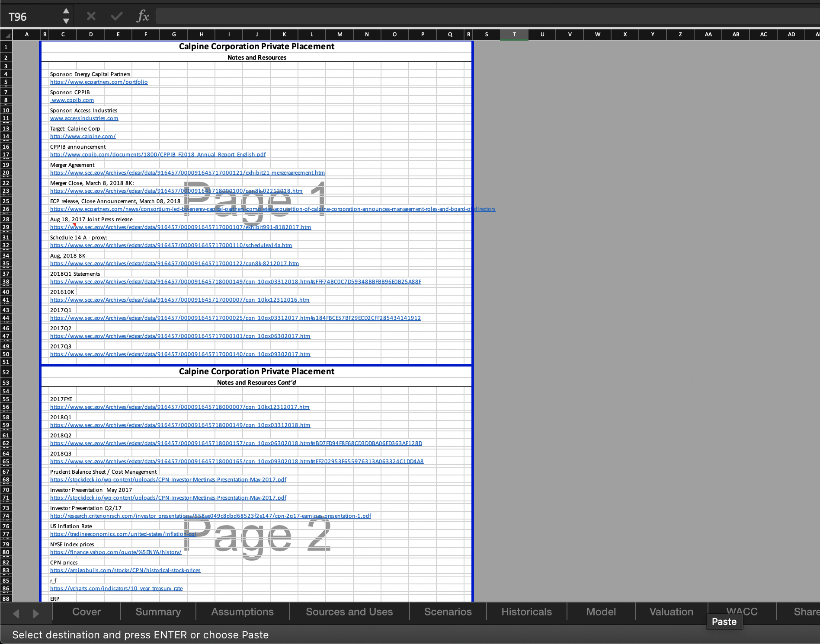820x644 pixels.
Task: Open the cpn_10kx12312017.htm link
Action: point(179,407)
